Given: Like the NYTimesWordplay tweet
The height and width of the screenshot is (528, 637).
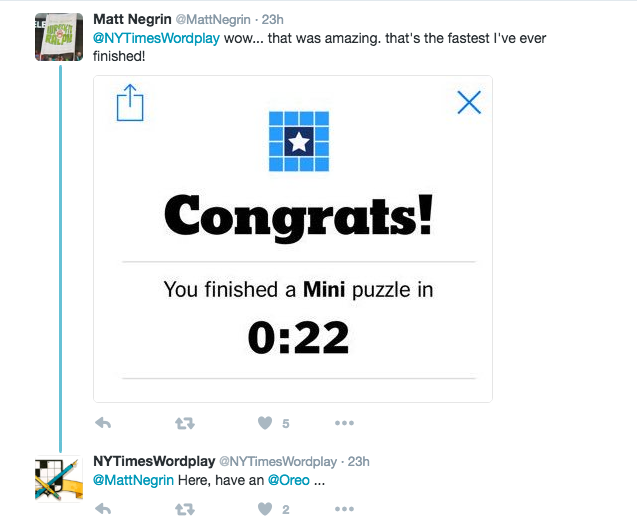Looking at the screenshot, I should tap(265, 509).
